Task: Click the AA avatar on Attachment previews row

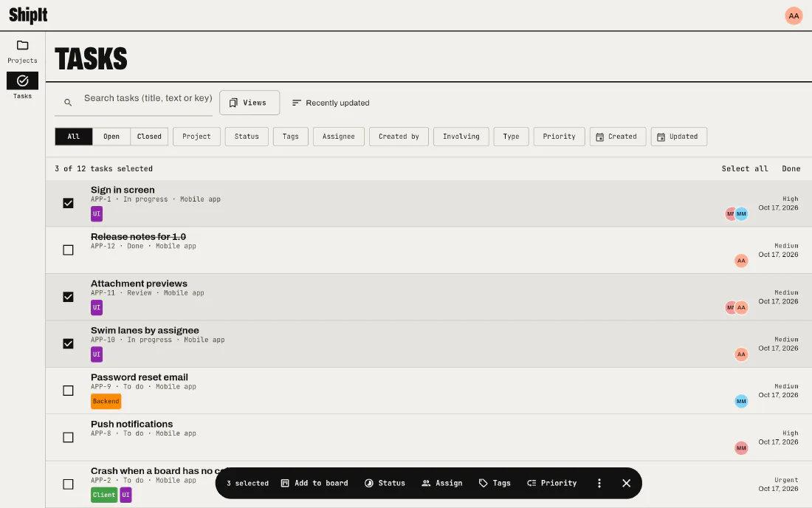Action: tap(742, 308)
